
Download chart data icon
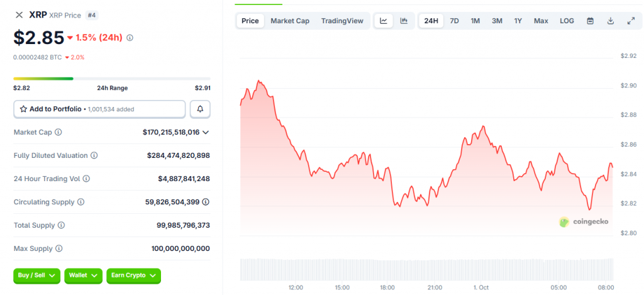coord(610,21)
